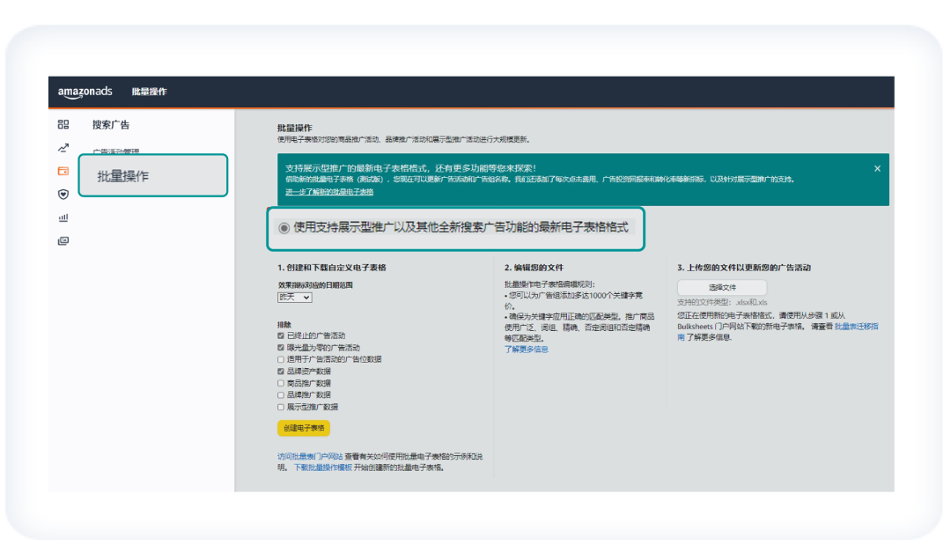
Task: Select the campaign overview grid icon in sidebar
Action: 63,124
